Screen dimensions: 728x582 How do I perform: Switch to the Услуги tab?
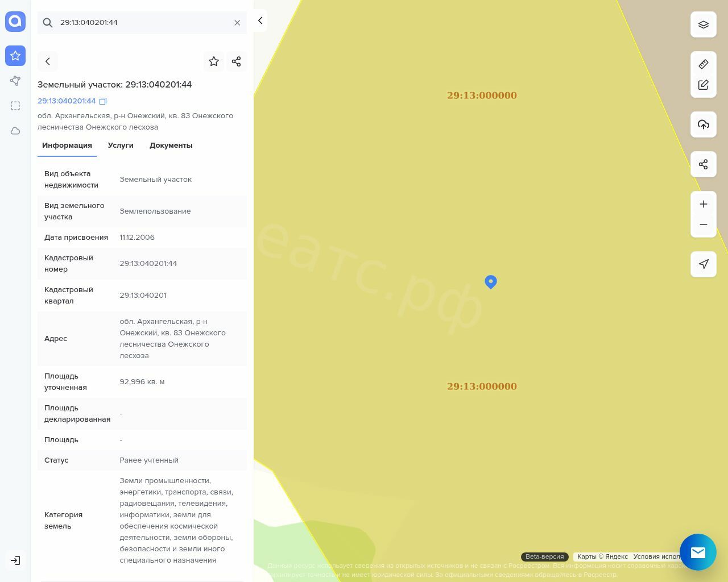tap(121, 145)
